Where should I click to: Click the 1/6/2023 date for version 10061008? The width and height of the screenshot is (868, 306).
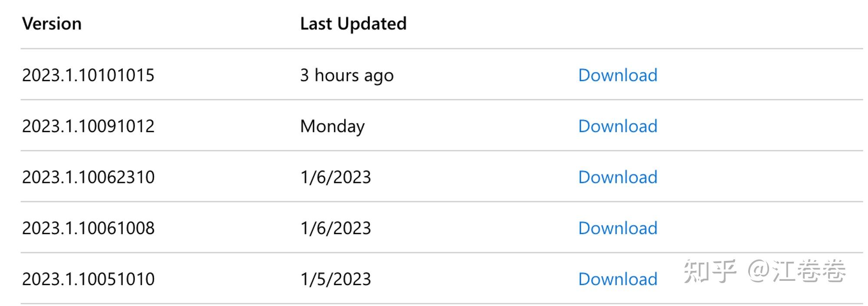[335, 228]
